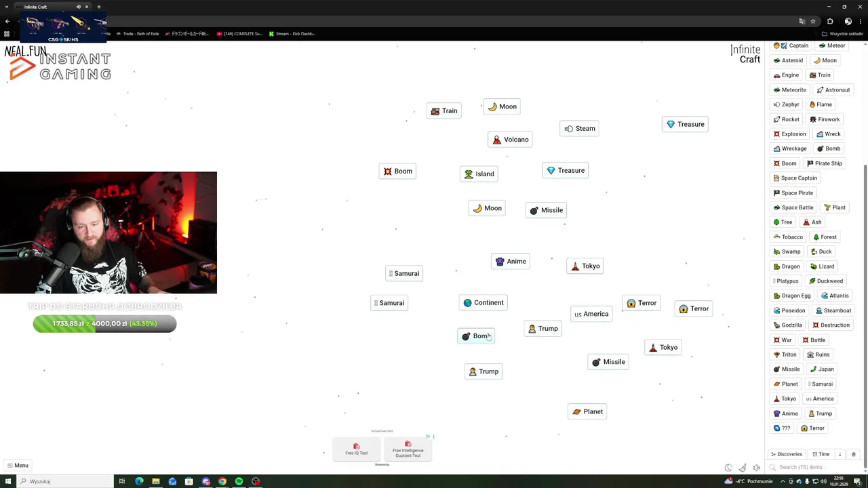Choose Dragon Egg in the sidebar list
Viewport: 868px width, 488px height.
pos(792,296)
